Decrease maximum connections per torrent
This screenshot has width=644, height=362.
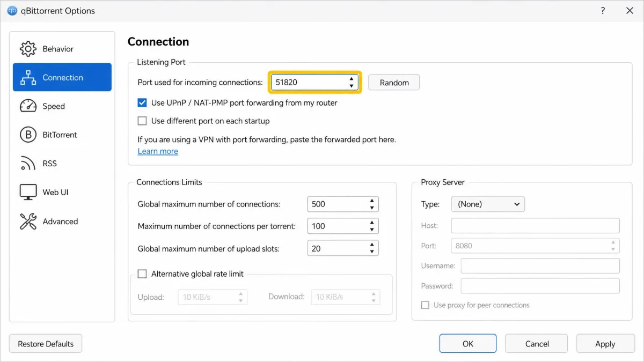pos(372,230)
